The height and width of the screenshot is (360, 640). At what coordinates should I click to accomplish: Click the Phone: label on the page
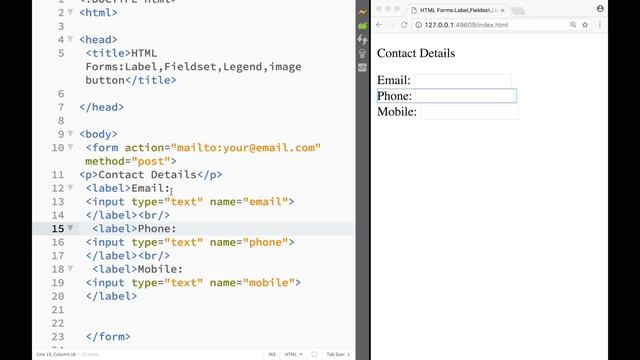pyautogui.click(x=394, y=96)
